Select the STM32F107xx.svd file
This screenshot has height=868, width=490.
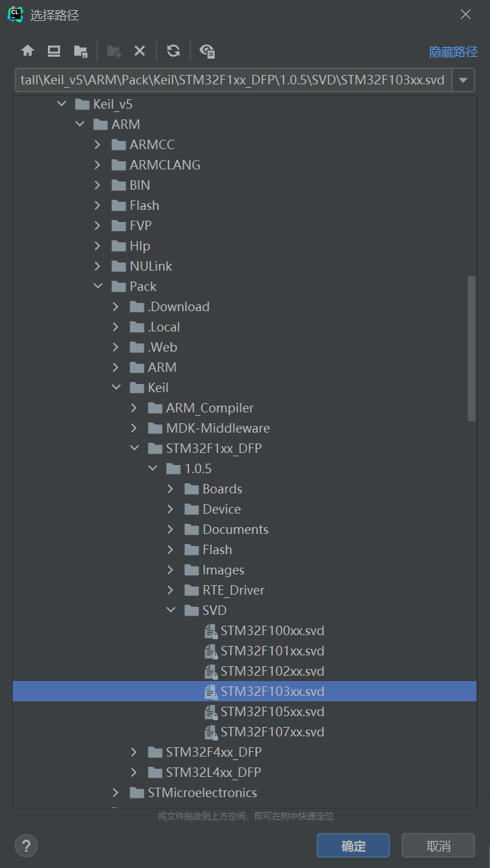pyautogui.click(x=272, y=732)
